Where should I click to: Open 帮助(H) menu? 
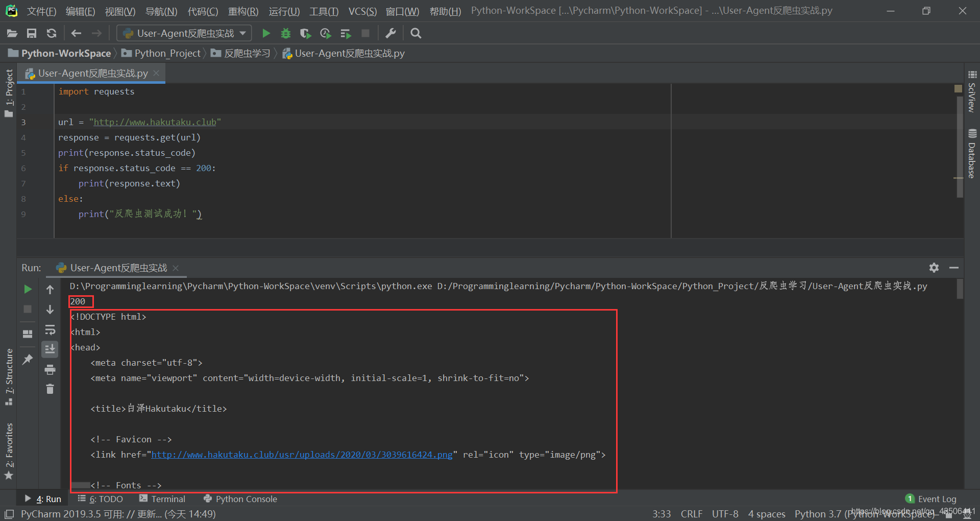[445, 11]
